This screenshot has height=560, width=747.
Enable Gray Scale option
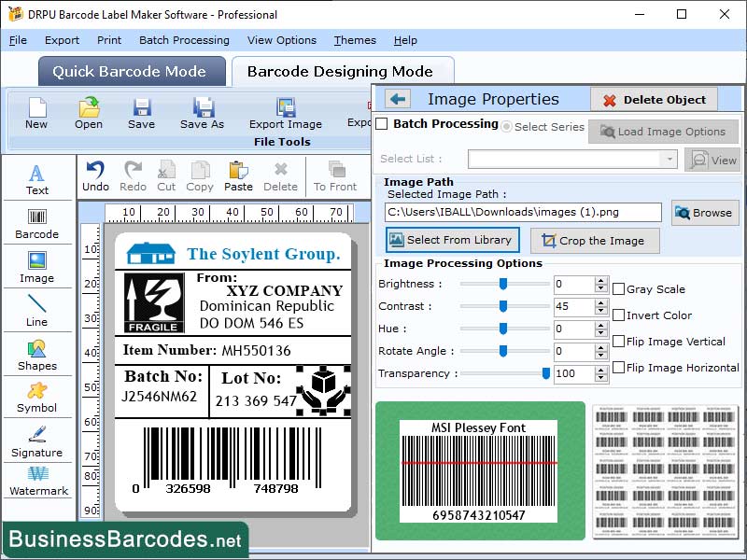click(x=617, y=288)
